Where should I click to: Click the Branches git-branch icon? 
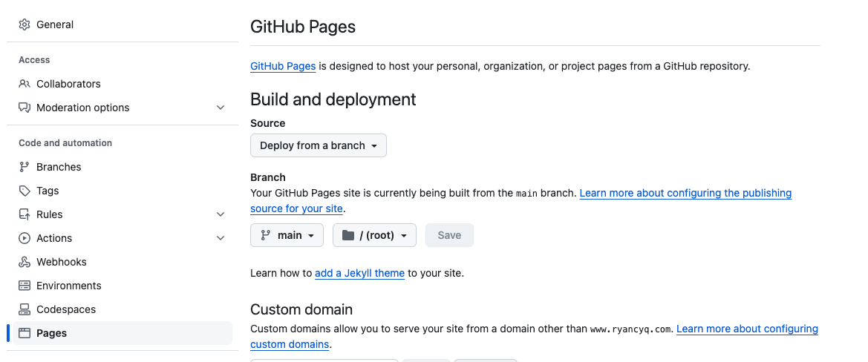coord(25,167)
